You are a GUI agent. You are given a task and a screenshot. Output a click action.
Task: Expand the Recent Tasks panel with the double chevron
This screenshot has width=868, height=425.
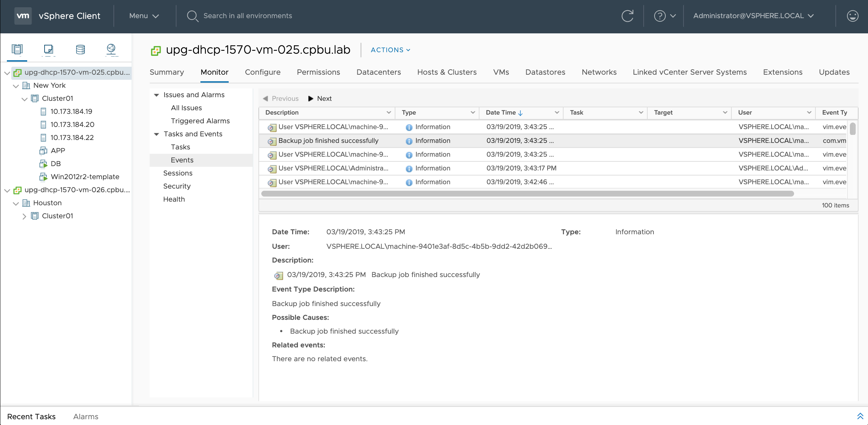click(x=860, y=416)
